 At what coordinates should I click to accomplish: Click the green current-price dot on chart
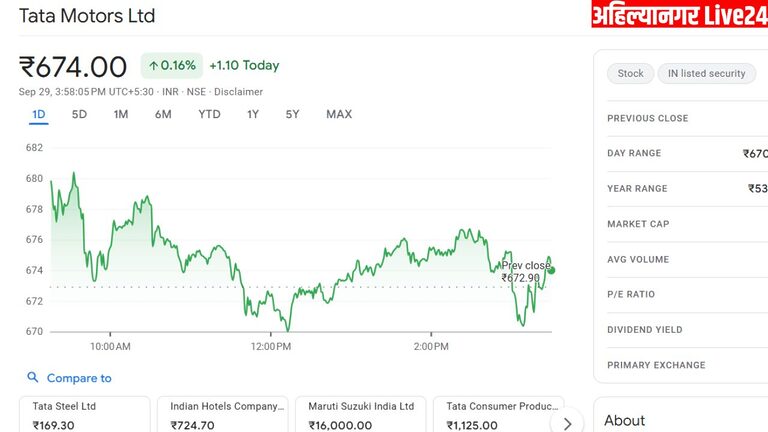point(551,270)
